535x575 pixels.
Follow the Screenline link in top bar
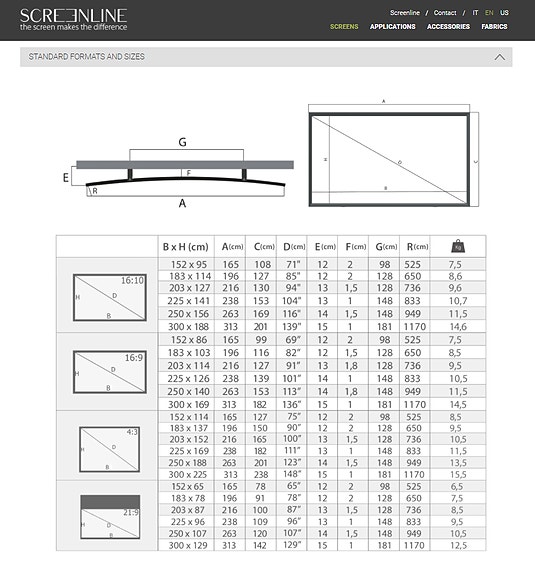(x=404, y=13)
